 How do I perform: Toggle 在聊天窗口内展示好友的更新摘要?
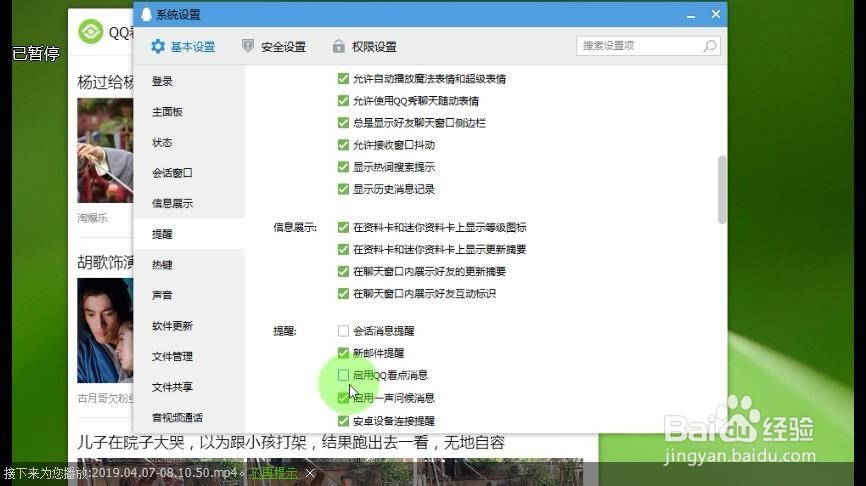(x=343, y=271)
